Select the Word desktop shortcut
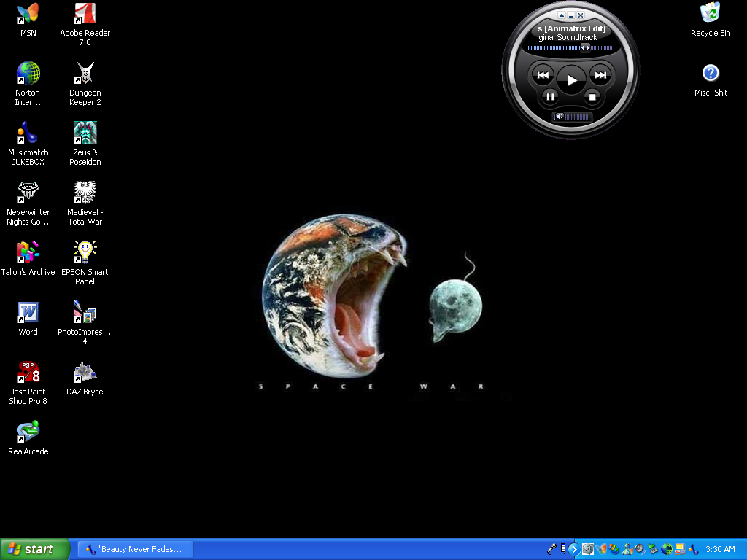Screen dimensions: 747x560 click(28, 319)
